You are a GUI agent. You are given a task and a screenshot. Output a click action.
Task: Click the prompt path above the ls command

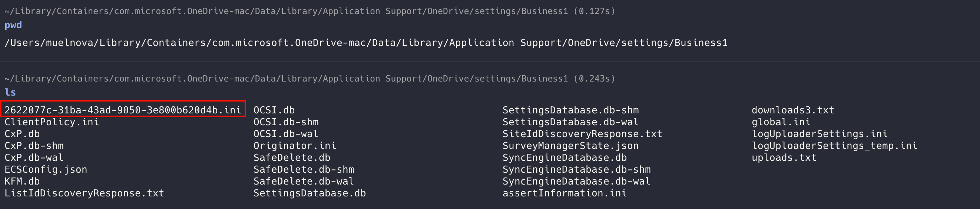[286, 79]
